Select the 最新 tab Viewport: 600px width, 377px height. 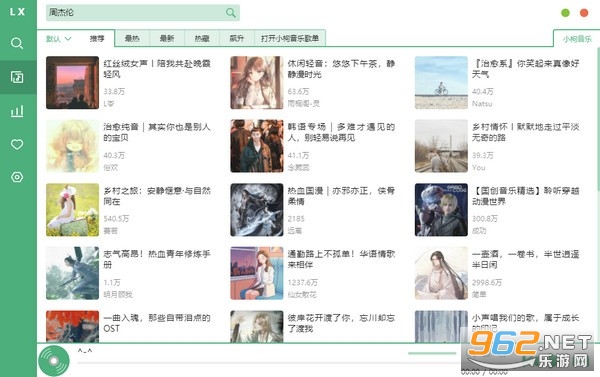pos(167,38)
